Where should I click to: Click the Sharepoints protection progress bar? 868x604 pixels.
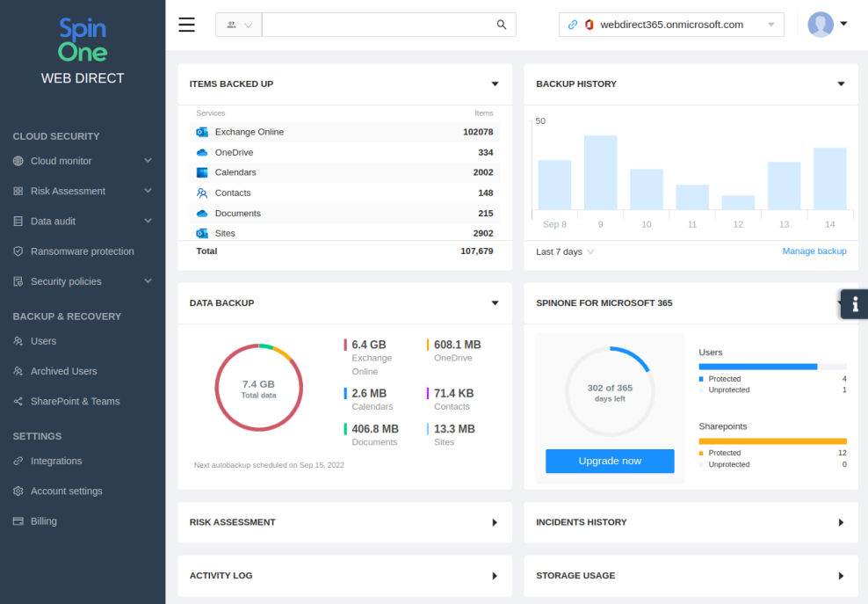[x=772, y=441]
